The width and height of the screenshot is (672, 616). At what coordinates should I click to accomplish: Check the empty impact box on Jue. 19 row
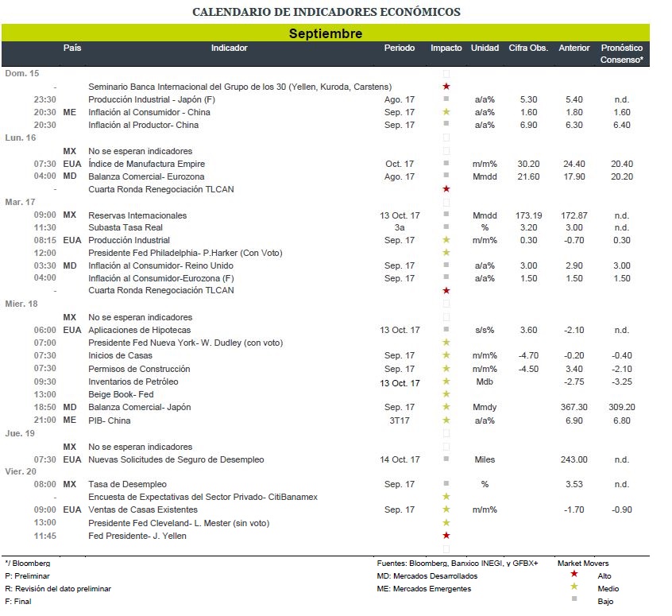tap(446, 433)
